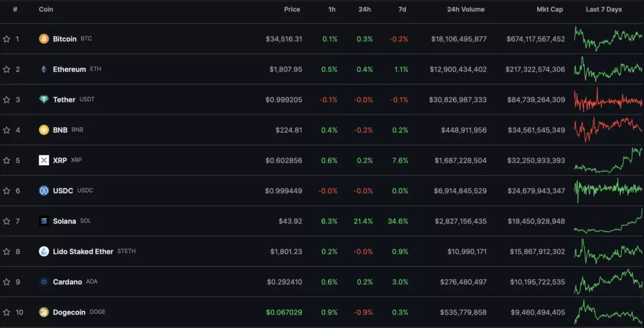Image resolution: width=644 pixels, height=328 pixels.
Task: Open Dogecoin's 7-day sparkline chart
Action: 608,312
